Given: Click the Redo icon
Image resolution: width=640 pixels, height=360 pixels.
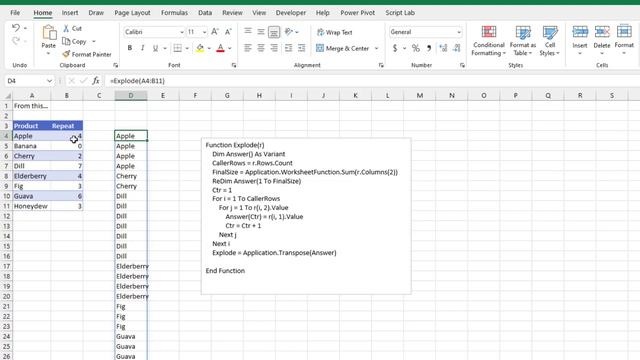Looking at the screenshot, I should pyautogui.click(x=16, y=41).
